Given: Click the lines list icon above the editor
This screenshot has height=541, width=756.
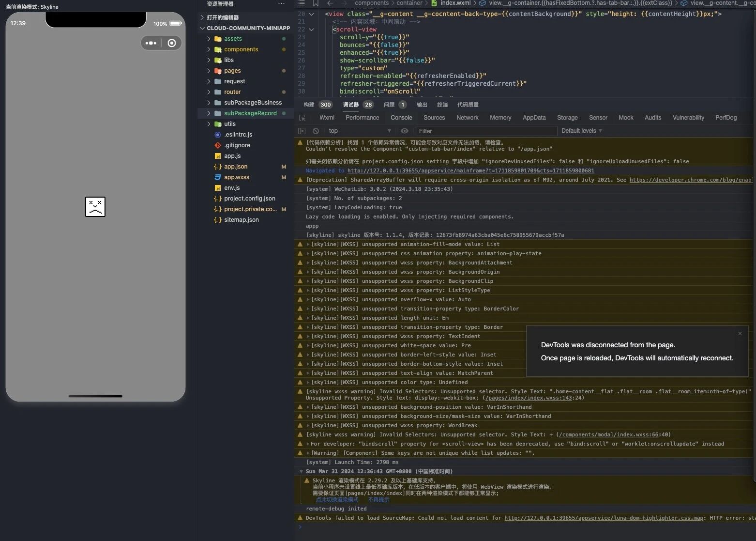Looking at the screenshot, I should pyautogui.click(x=302, y=3).
